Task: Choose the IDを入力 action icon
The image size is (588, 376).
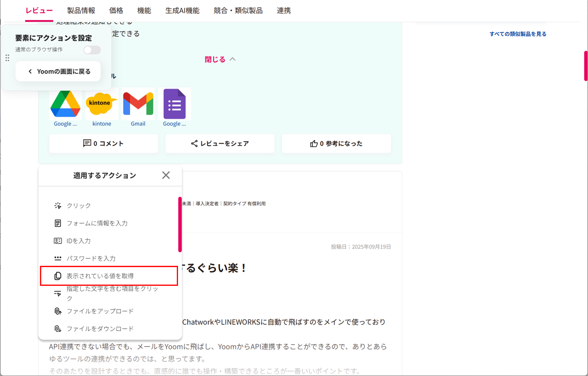Action: tap(58, 241)
